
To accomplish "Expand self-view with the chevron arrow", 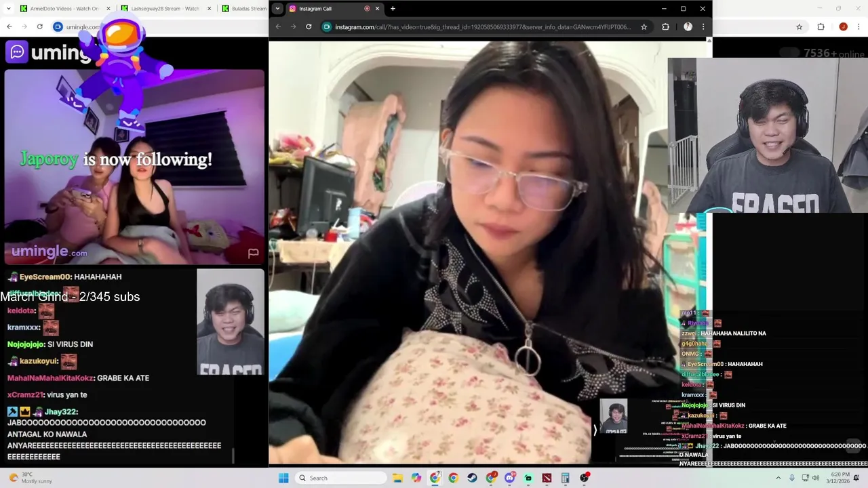I will (x=595, y=430).
